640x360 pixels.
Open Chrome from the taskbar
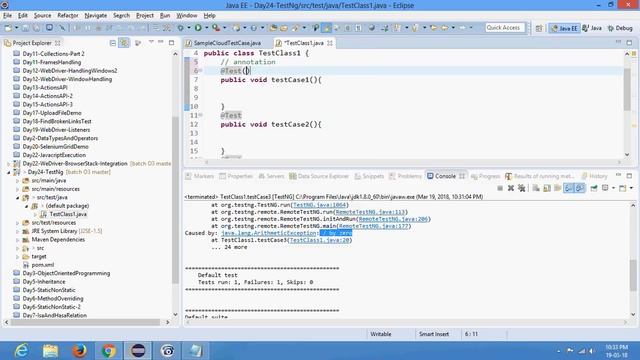pyautogui.click(x=109, y=351)
